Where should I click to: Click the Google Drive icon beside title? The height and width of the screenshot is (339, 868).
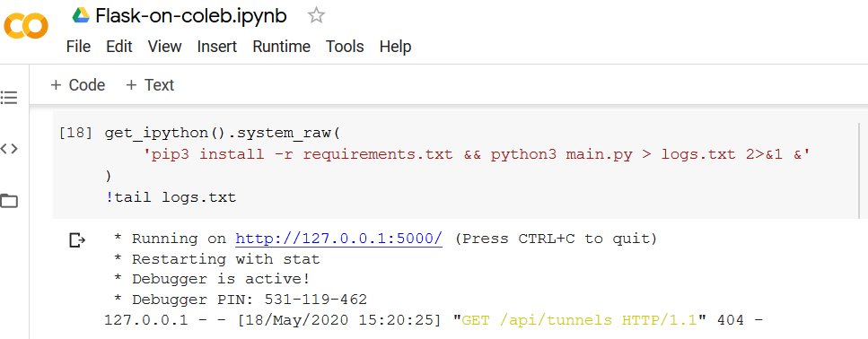(x=81, y=15)
